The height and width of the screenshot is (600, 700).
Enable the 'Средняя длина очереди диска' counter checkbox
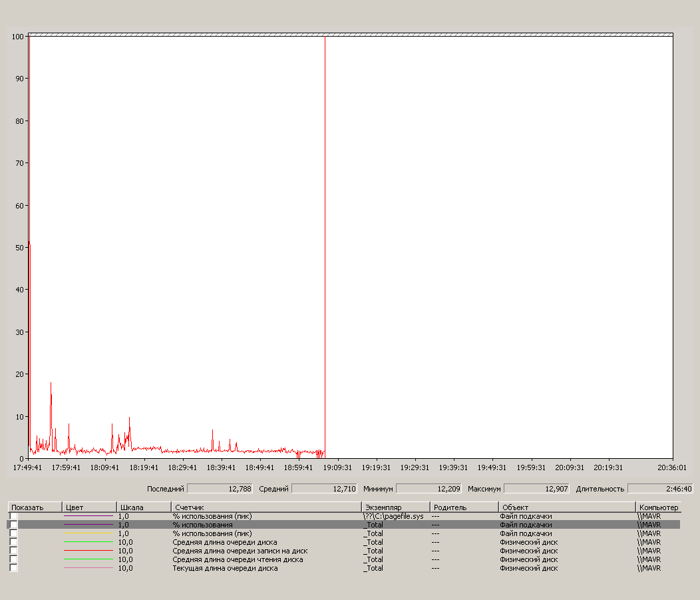(13, 542)
